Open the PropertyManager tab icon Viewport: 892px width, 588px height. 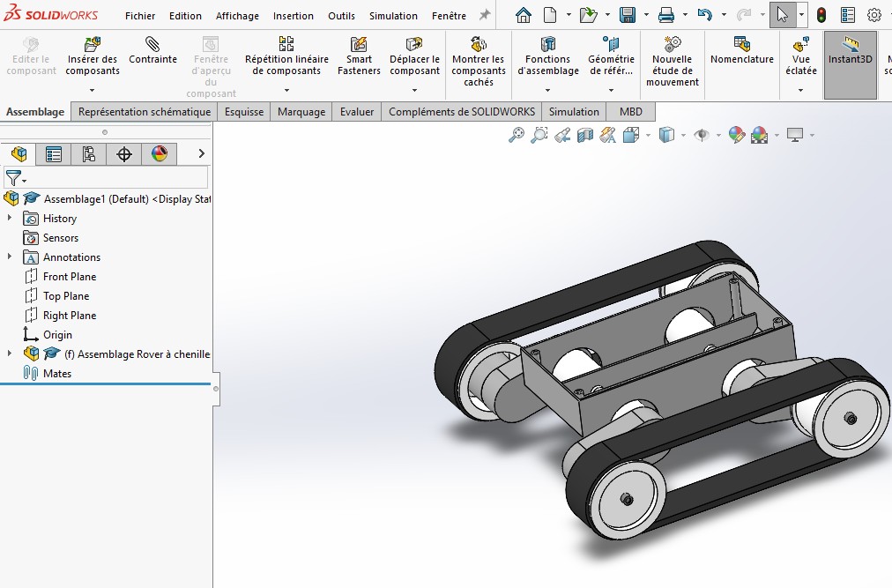click(x=54, y=154)
